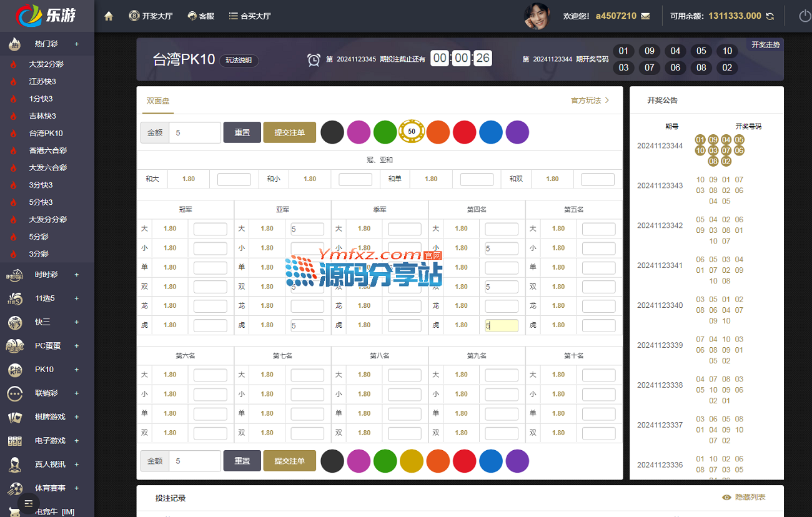Pick the top blue chip
The image size is (812, 517).
point(490,132)
